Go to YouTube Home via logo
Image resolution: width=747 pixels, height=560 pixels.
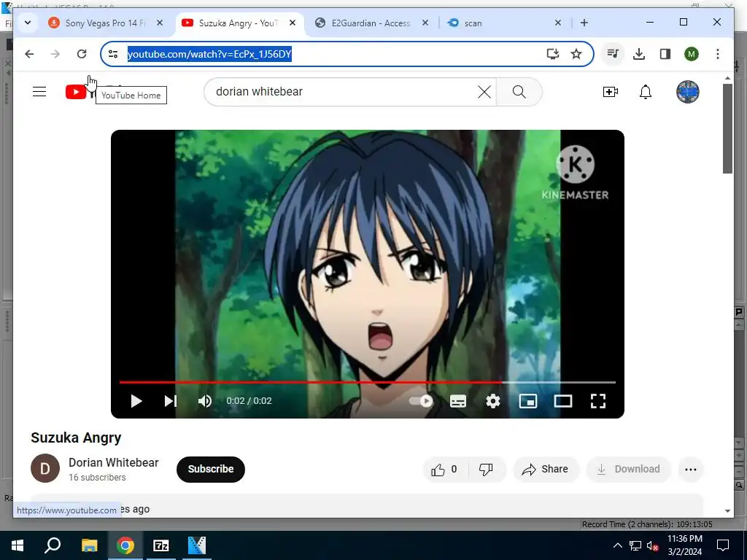(76, 92)
